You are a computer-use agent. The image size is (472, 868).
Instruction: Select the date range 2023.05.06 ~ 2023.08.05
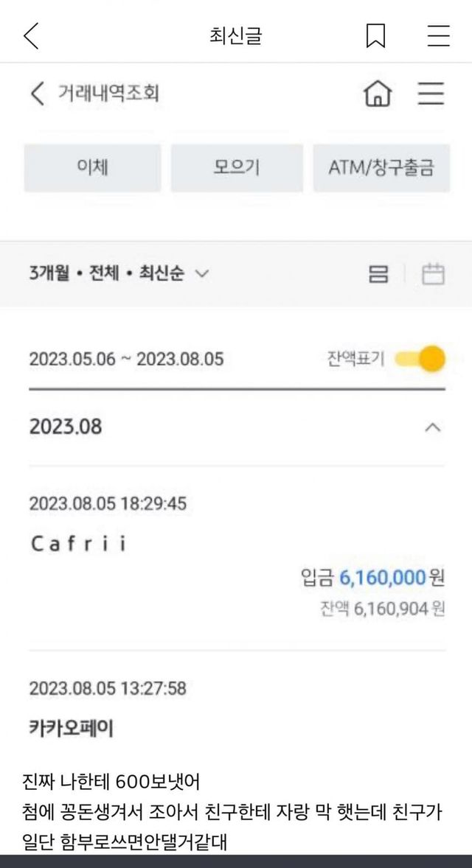point(126,360)
